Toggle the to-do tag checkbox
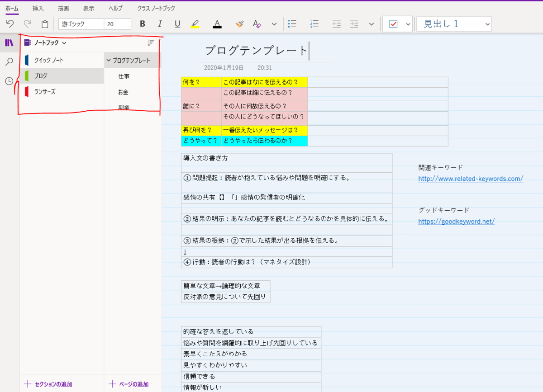Image resolution: width=543 pixels, height=392 pixels. 393,24
